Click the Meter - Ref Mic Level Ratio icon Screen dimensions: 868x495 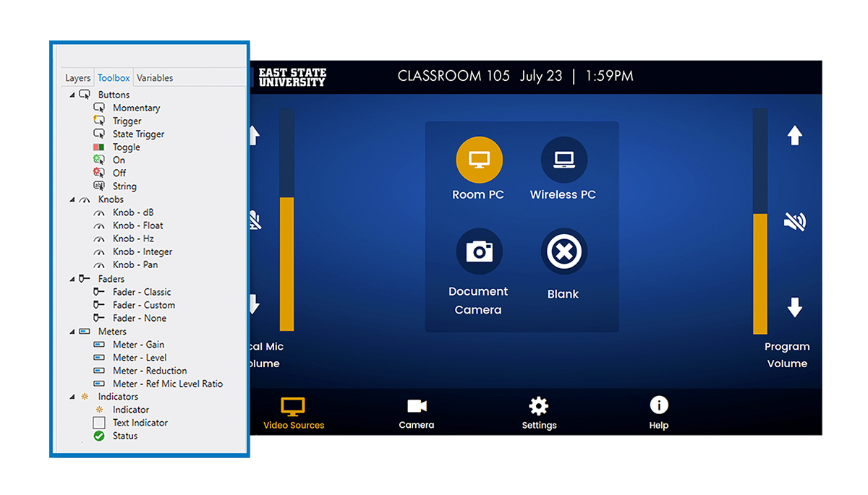[x=99, y=384]
